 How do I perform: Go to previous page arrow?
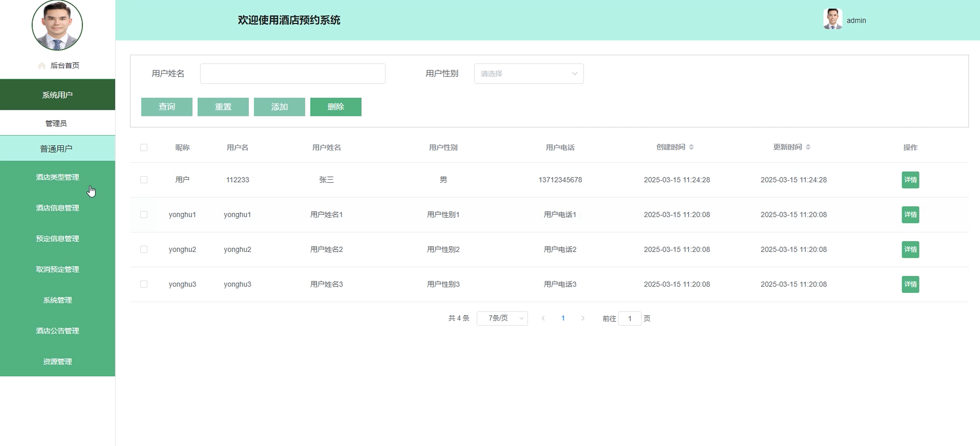click(543, 318)
